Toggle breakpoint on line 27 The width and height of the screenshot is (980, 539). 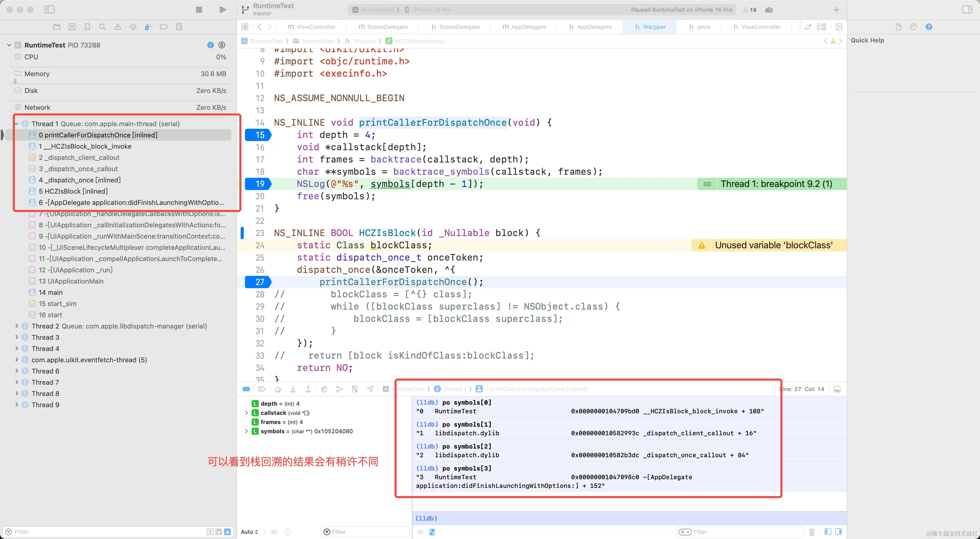click(x=258, y=282)
